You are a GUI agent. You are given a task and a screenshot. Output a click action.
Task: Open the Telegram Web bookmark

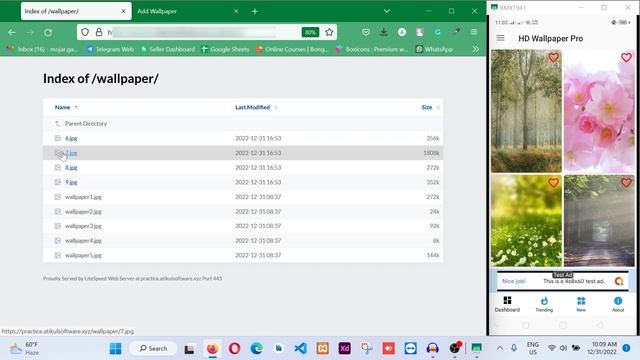[x=110, y=49]
